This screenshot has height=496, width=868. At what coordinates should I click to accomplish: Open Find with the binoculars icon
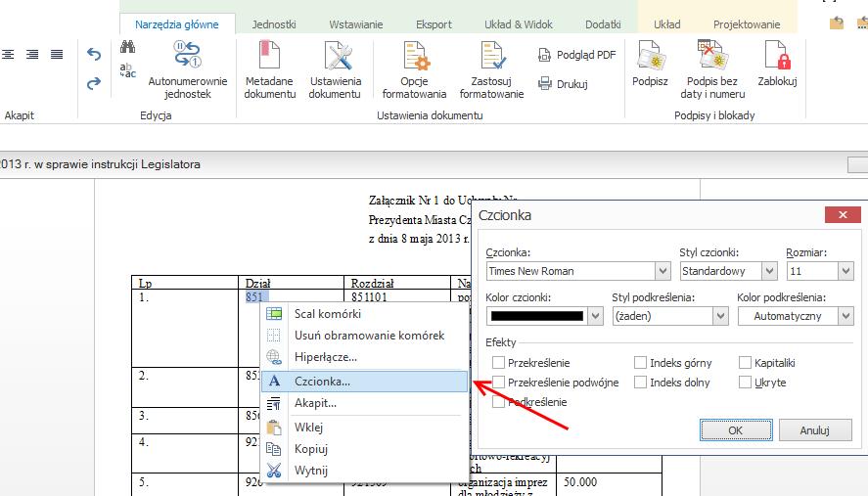pos(128,47)
